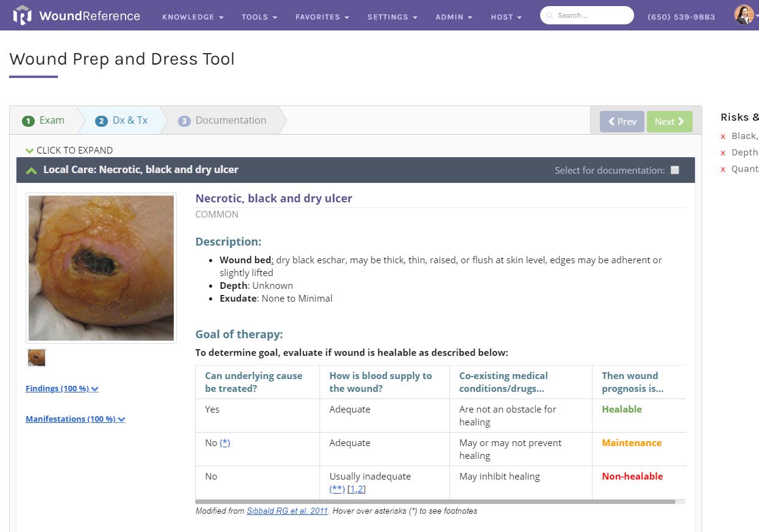This screenshot has width=759, height=532.
Task: Remove the Black risk item with x
Action: tap(723, 137)
